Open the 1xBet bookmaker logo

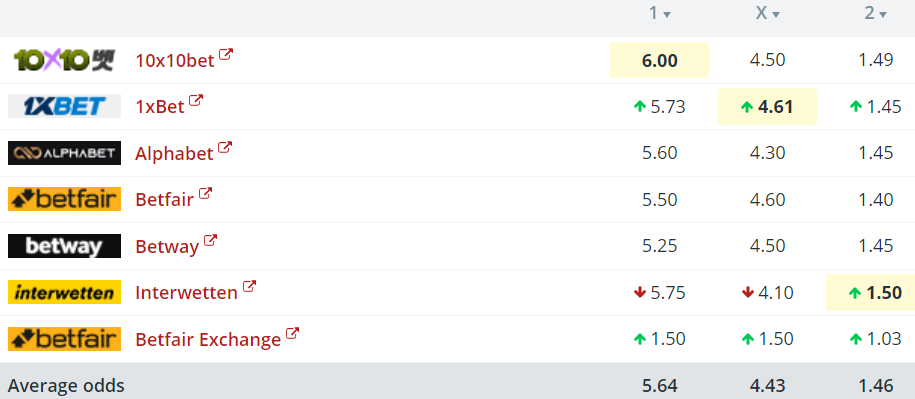(64, 106)
